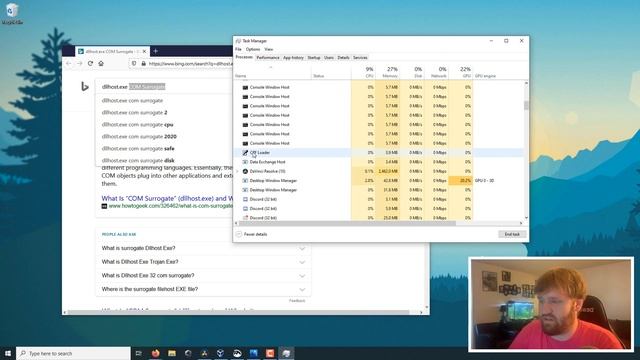Expand "What is Dllhost Exe Trojan Exe?" question
This screenshot has width=640, height=360.
[203, 262]
